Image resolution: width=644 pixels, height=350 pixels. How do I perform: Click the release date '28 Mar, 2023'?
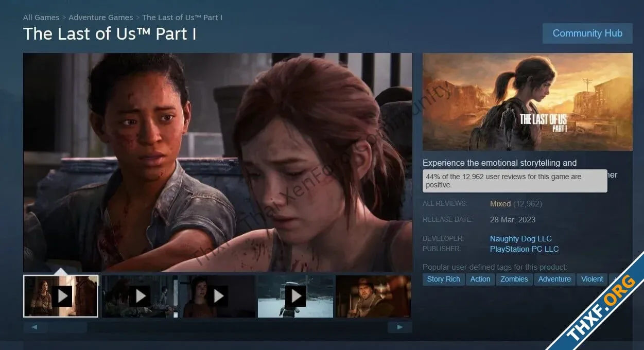513,220
